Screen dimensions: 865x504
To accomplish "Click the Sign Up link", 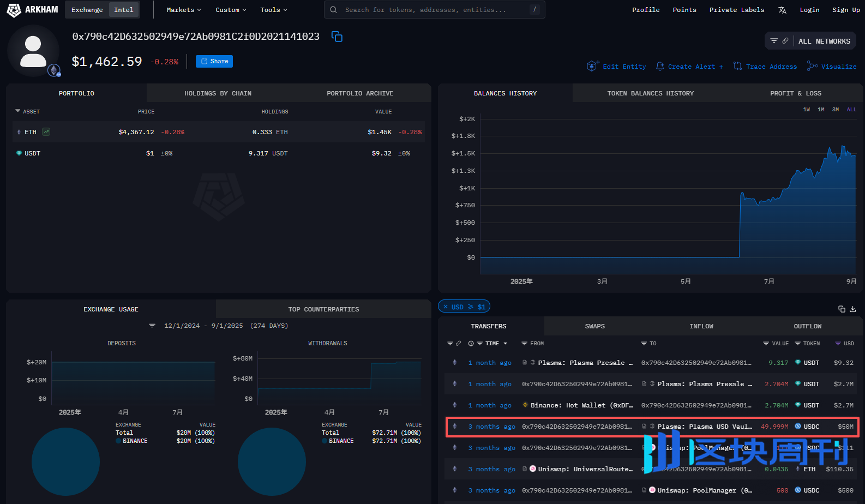I will click(846, 10).
